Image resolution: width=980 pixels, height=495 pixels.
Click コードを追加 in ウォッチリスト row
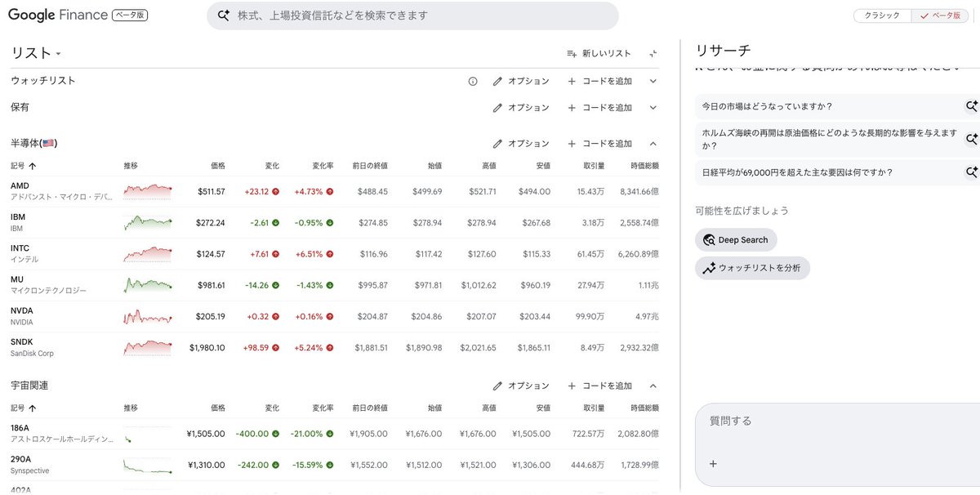(x=599, y=82)
